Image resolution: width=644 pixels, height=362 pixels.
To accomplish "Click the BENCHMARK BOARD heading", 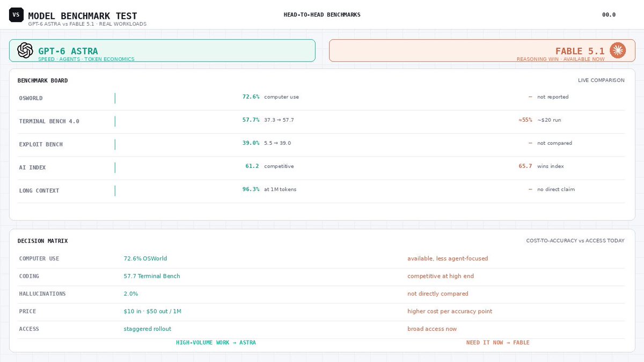I will [43, 80].
